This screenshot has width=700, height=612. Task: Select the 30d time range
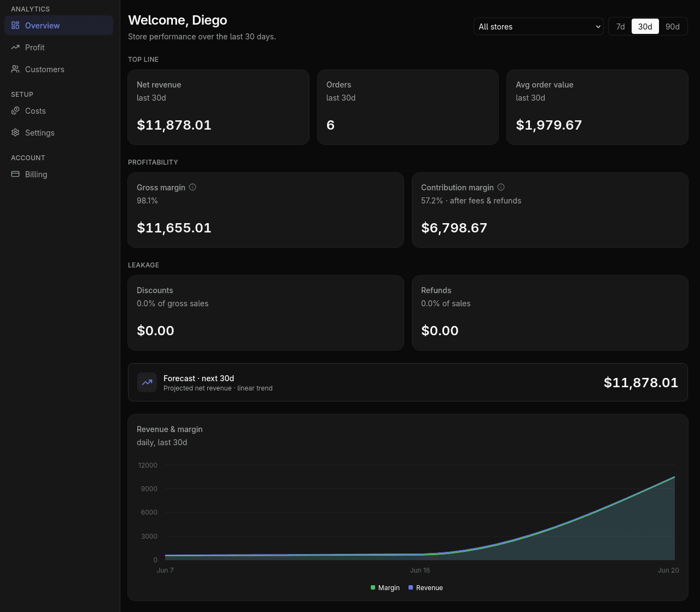click(x=645, y=26)
